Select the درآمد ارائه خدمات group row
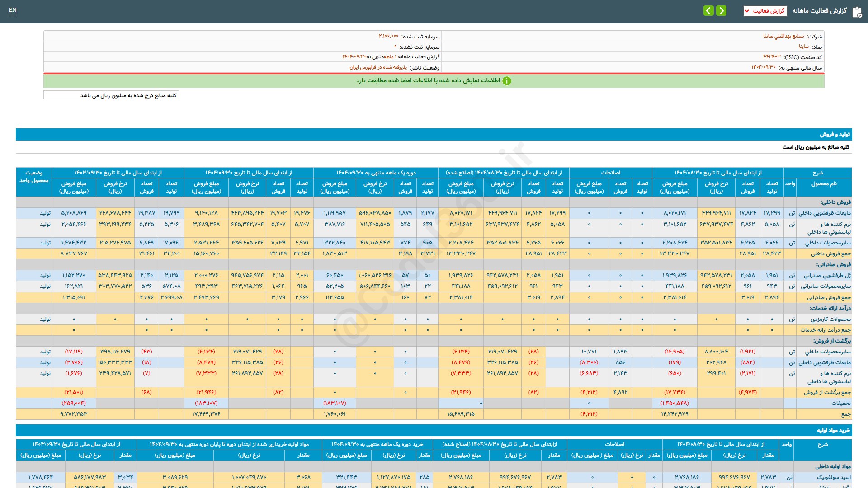The image size is (868, 488). click(x=830, y=308)
